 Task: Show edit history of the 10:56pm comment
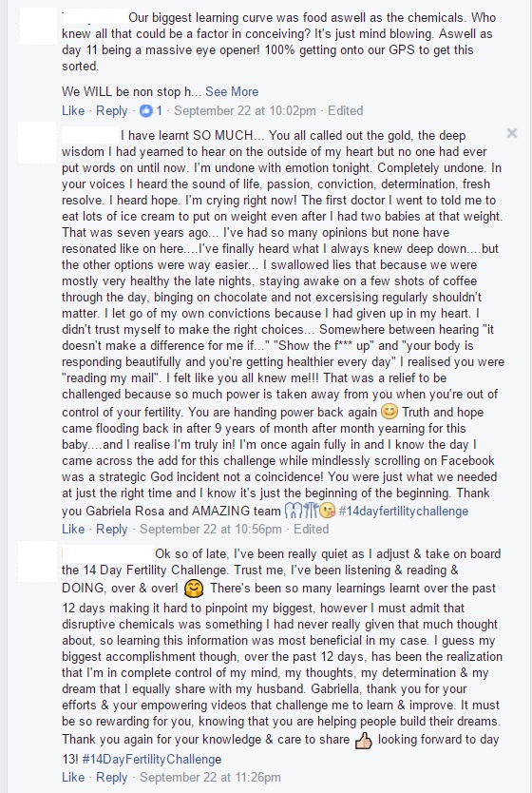tap(312, 529)
